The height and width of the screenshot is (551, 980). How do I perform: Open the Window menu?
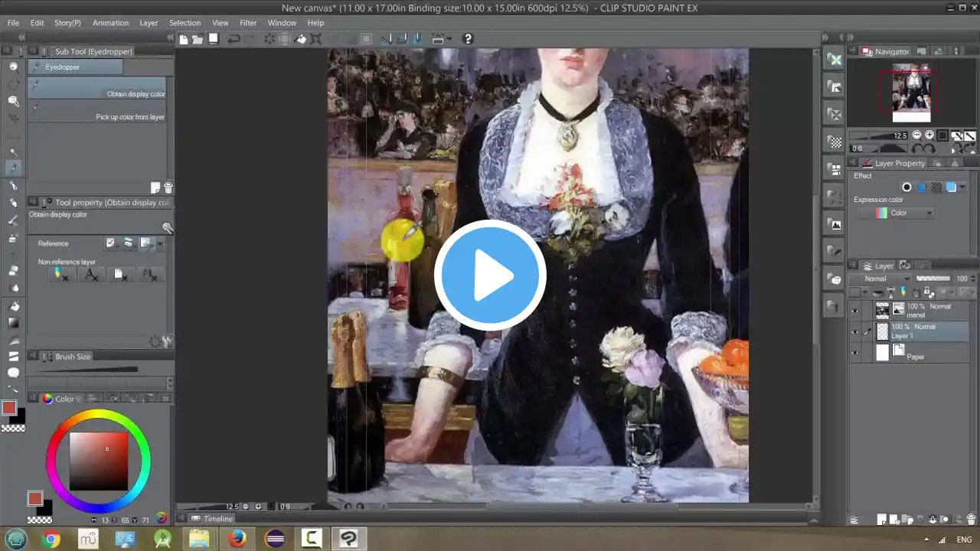[282, 23]
